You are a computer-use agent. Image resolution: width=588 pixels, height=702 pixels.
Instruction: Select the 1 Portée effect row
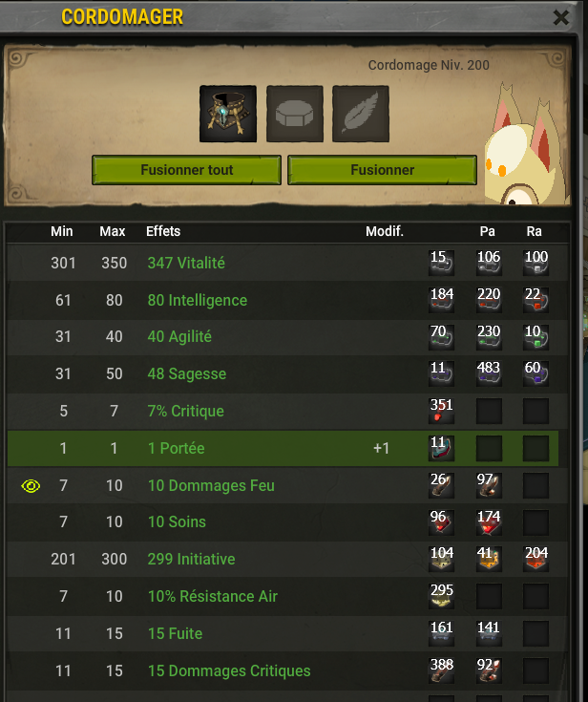point(283,448)
